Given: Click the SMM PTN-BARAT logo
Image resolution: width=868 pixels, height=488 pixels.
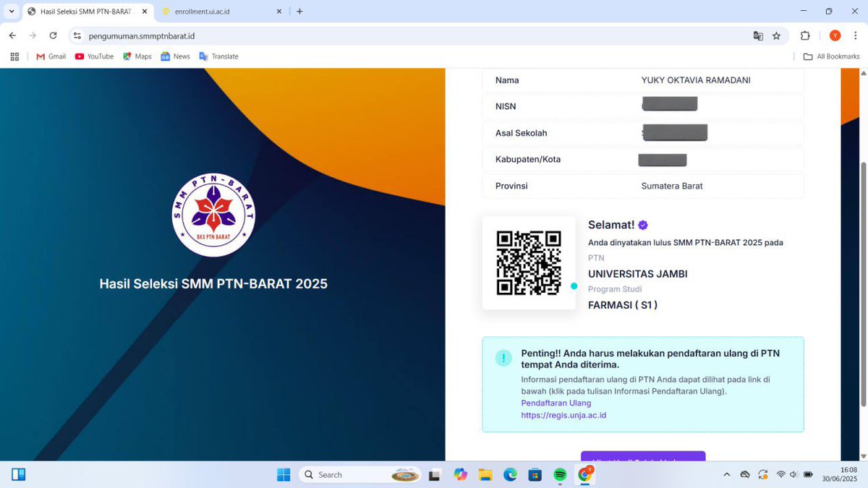Looking at the screenshot, I should (213, 215).
